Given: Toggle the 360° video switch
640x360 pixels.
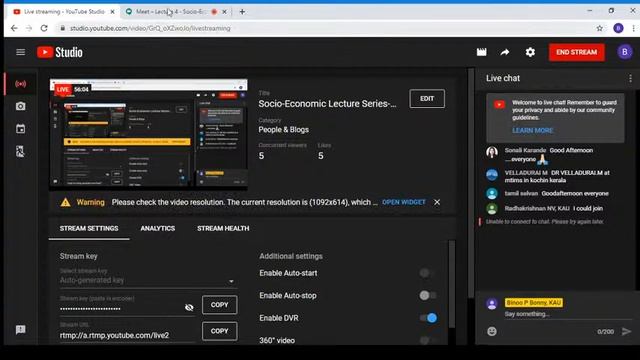Looking at the screenshot, I should pos(428,340).
